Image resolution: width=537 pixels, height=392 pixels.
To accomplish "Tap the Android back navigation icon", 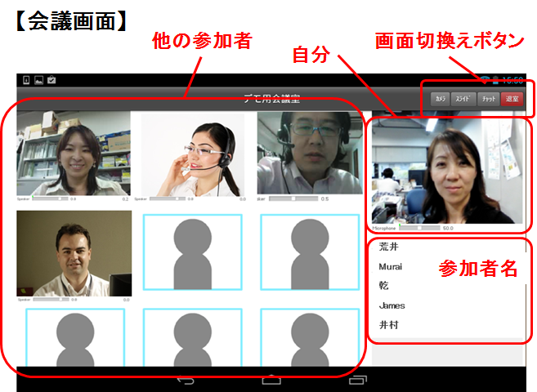I will [186, 380].
